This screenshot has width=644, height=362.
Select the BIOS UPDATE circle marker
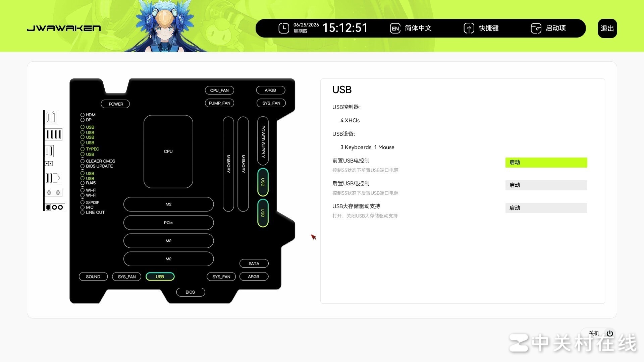click(82, 166)
